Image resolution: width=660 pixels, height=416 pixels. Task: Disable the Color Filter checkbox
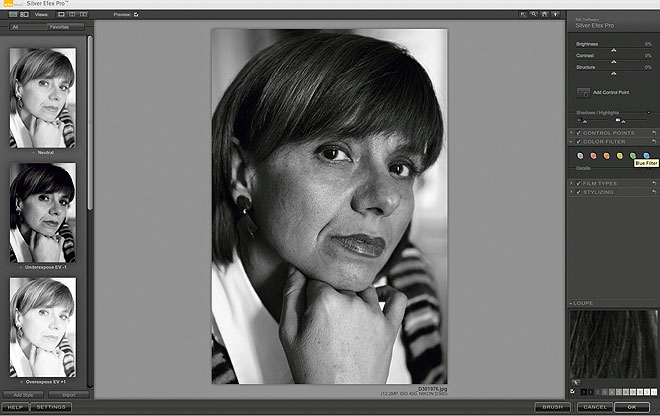pos(578,141)
